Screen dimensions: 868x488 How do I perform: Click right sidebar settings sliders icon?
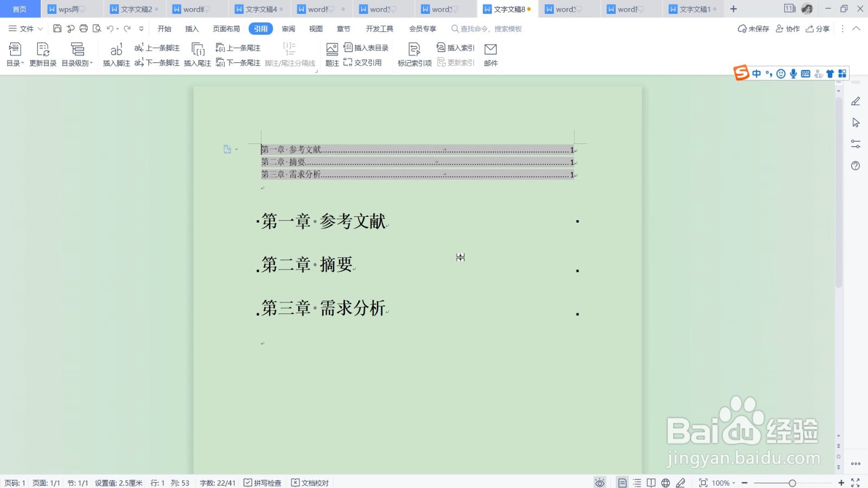point(856,144)
